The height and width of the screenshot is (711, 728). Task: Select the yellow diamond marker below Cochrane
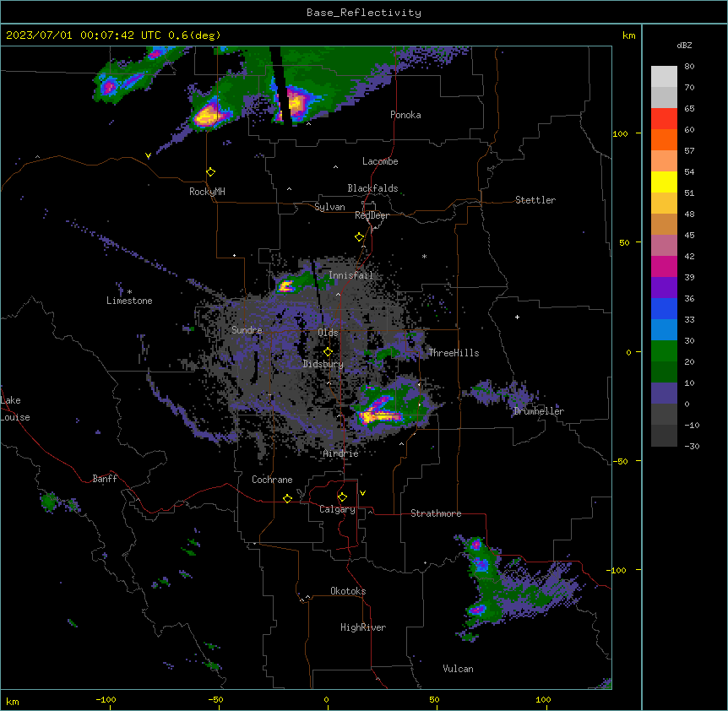(x=287, y=498)
